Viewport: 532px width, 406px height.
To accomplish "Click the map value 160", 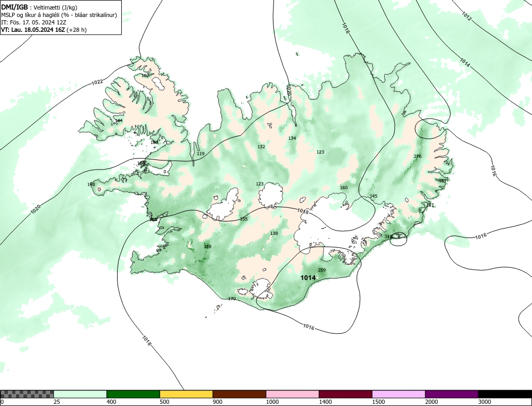I will [344, 188].
